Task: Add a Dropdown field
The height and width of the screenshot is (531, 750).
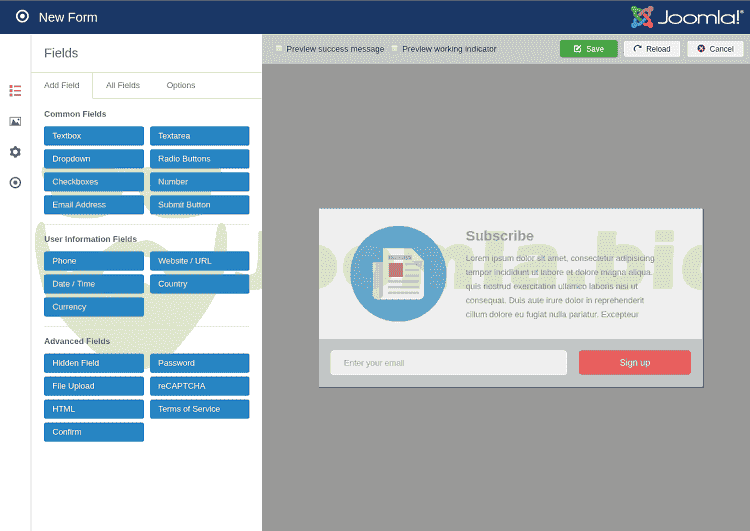Action: (x=94, y=159)
